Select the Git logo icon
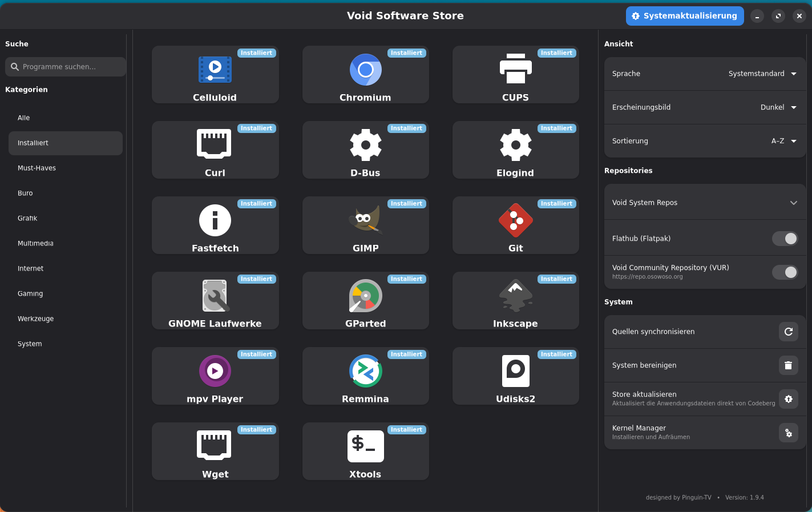Viewport: 812px width, 512px height. pyautogui.click(x=515, y=220)
